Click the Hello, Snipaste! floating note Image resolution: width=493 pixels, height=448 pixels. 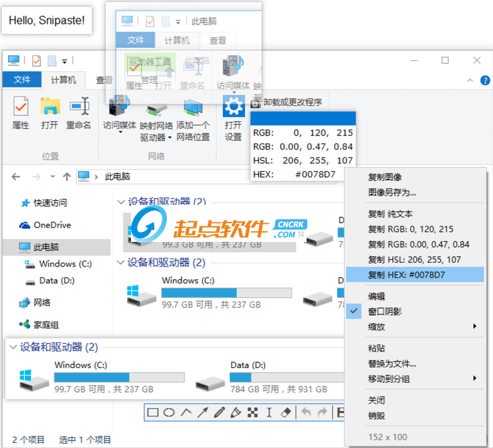pos(47,20)
